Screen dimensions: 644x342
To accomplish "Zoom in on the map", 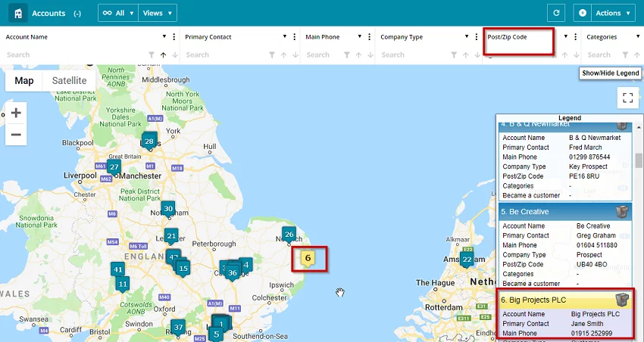I will coord(16,113).
